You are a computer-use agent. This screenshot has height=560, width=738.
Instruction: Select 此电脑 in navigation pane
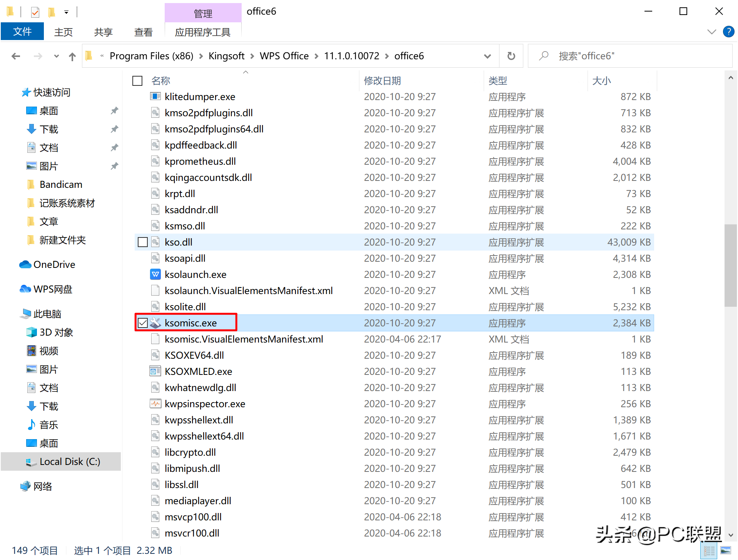40,314
